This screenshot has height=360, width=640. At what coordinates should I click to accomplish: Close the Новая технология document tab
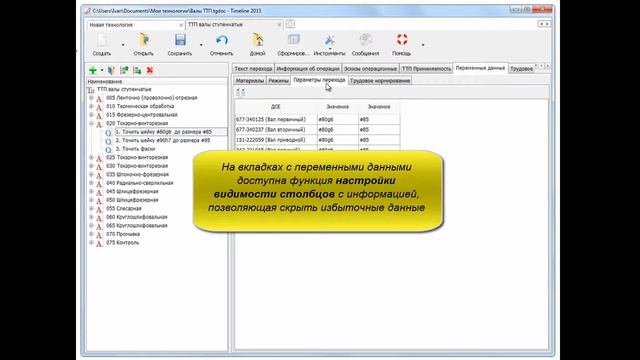(x=181, y=25)
